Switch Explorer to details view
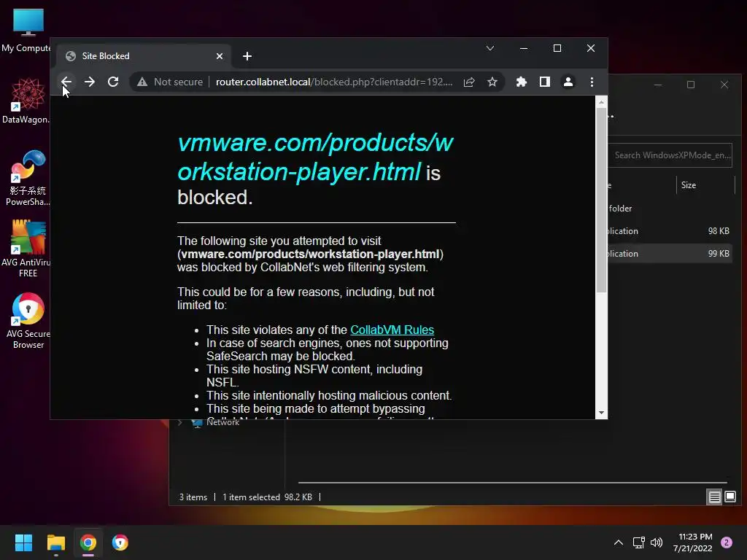Screen dimensions: 747x560 (x=714, y=497)
